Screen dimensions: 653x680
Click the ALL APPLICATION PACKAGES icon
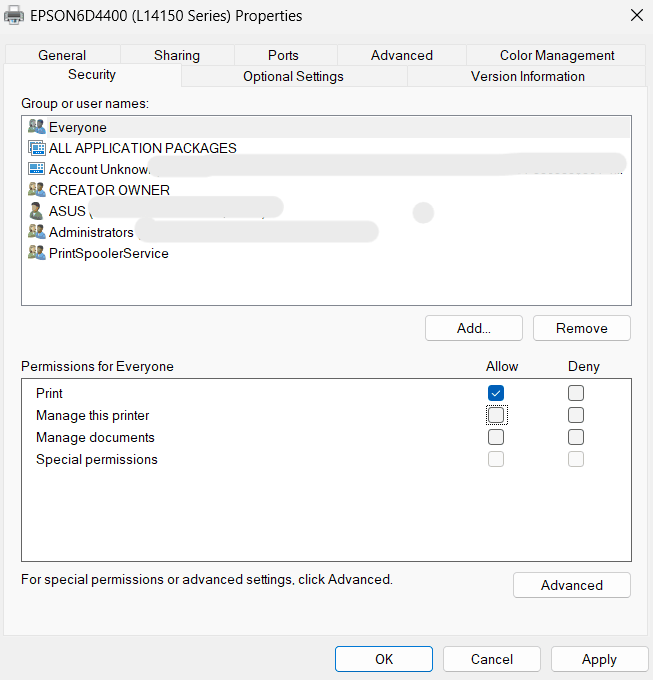(36, 148)
